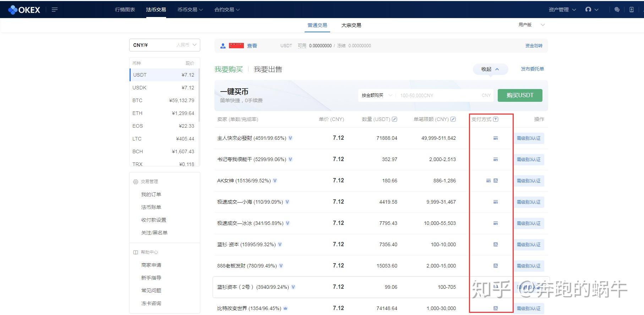Open the hamburger menu next to the OKEX logo
644x315 pixels.
click(54, 10)
